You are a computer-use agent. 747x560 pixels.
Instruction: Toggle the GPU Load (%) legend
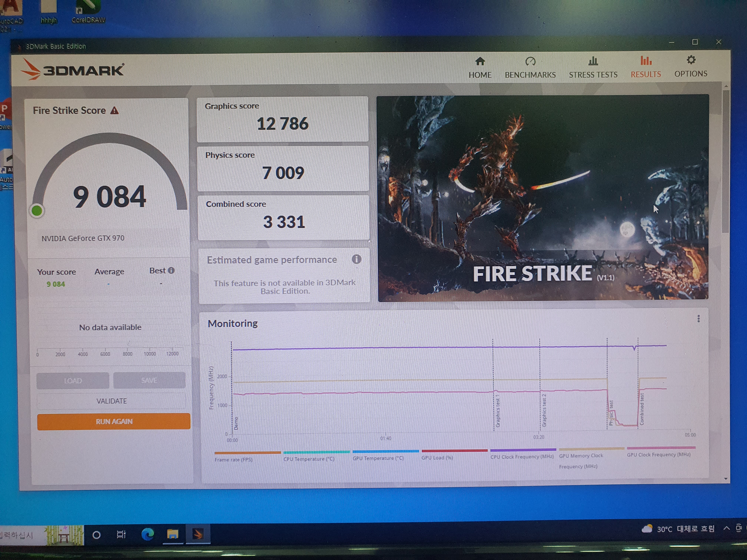[454, 454]
